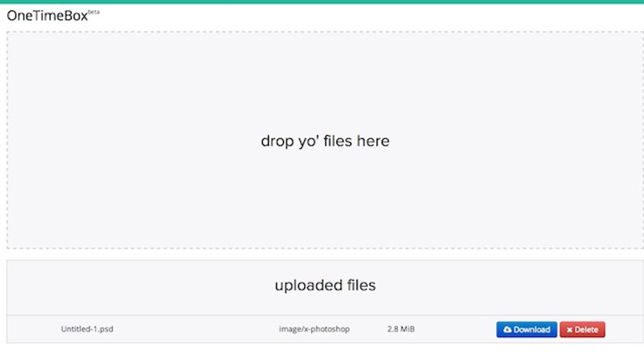Download the Untitled-1.psd file
Image resolution: width=644 pixels, height=362 pixels.
click(x=526, y=329)
